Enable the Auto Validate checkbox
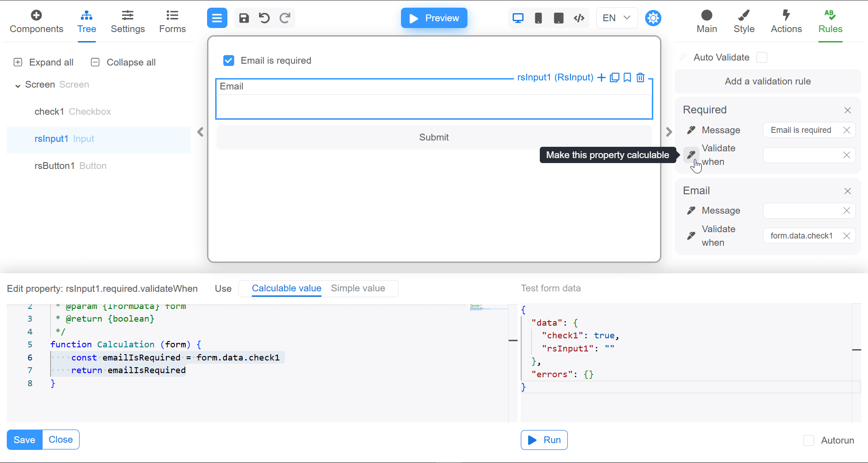Screen dimensions: 868x463 (762, 57)
